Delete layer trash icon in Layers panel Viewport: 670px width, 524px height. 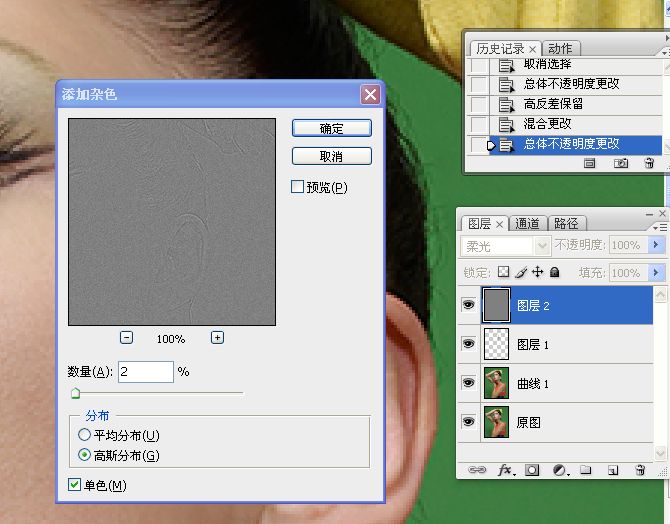640,470
